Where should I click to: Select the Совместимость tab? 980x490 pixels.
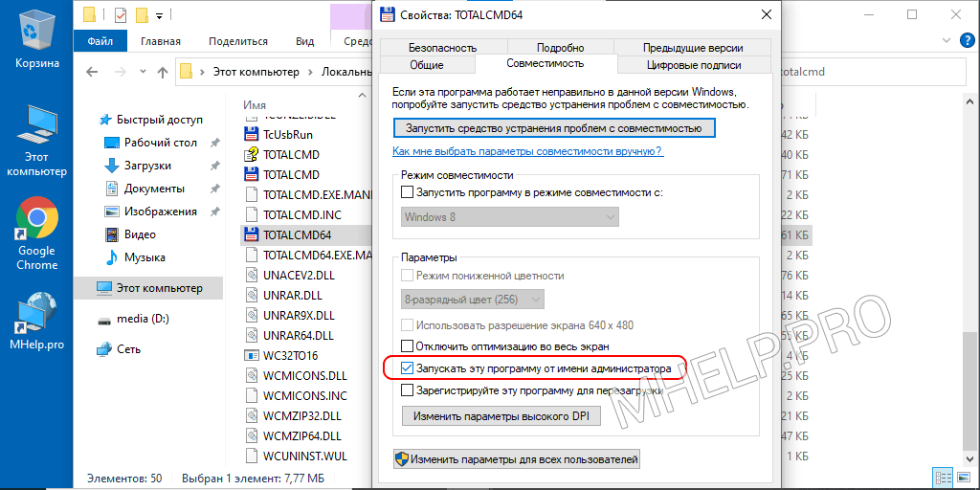[546, 63]
